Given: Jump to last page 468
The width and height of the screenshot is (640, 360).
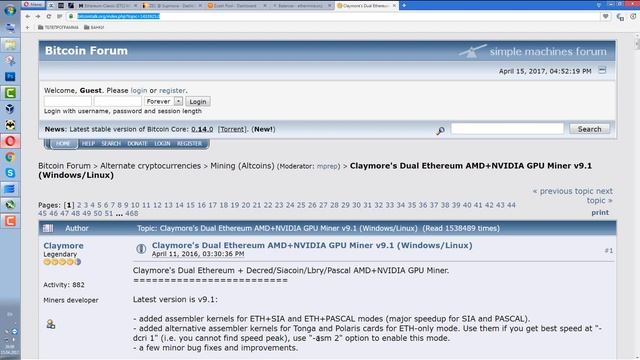Looking at the screenshot, I should coord(132,213).
